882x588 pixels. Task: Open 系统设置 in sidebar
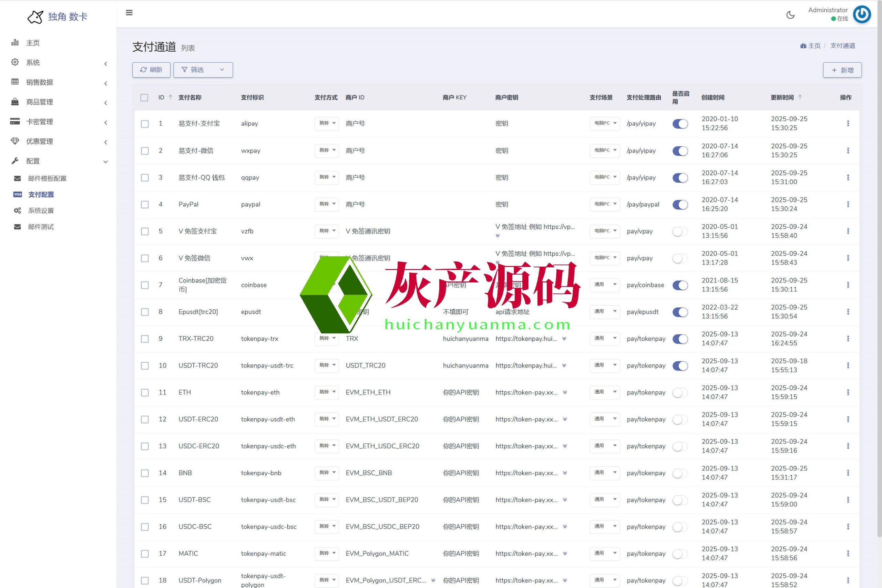[x=41, y=211]
